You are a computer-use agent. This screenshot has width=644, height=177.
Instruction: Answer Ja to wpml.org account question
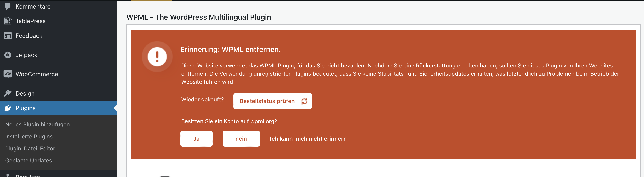point(196,139)
